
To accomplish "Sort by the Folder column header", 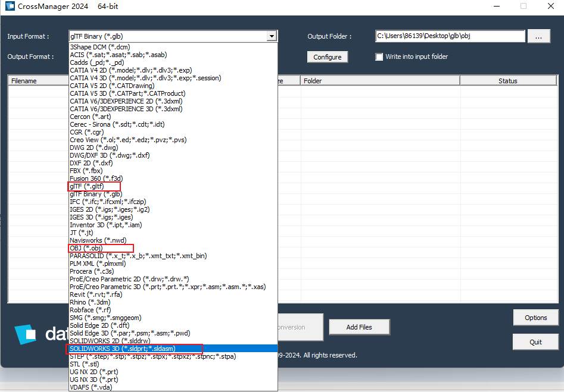I will (380, 81).
